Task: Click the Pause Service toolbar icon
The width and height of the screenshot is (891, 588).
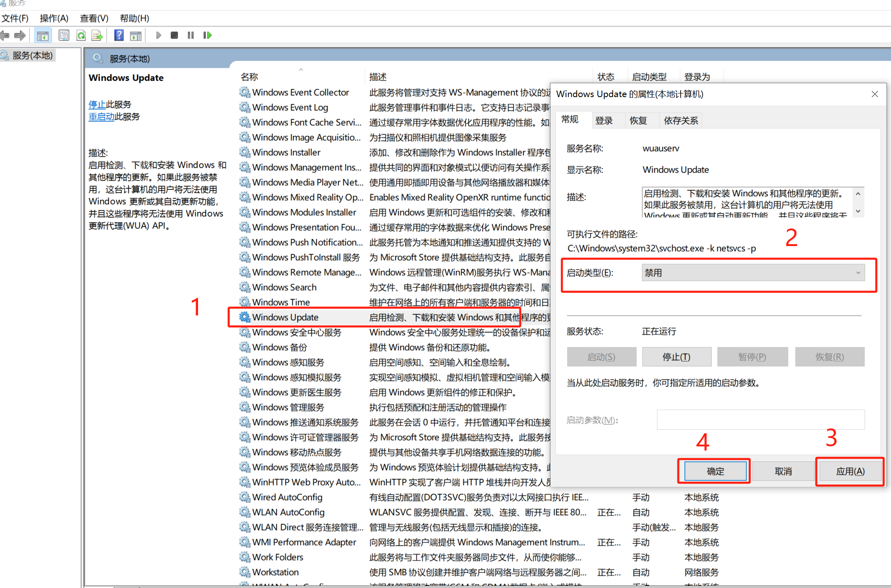Action: 190,36
